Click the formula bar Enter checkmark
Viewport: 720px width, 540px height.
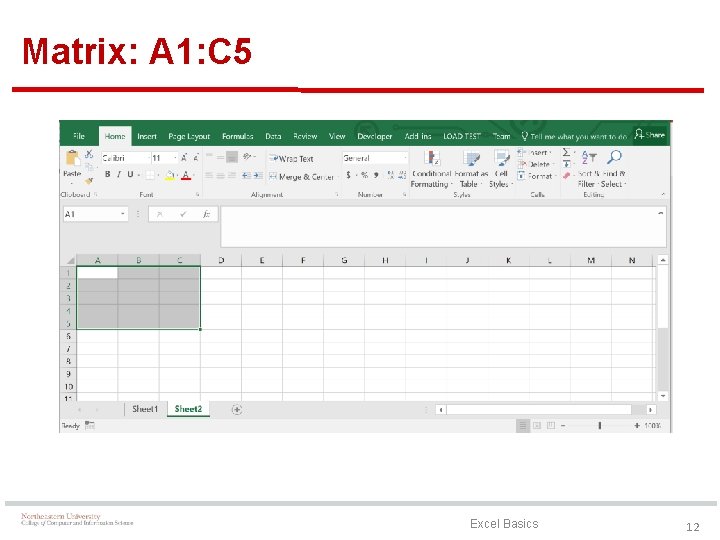pos(183,214)
